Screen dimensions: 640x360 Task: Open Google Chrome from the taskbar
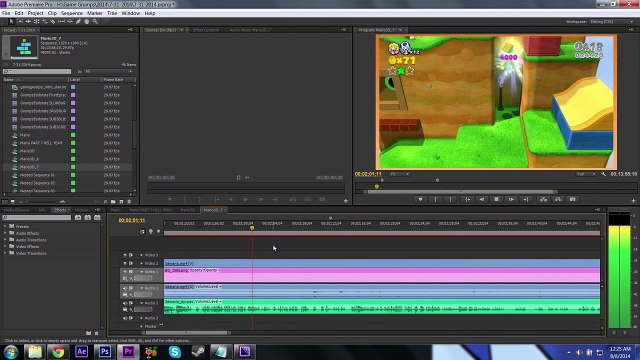point(58,351)
